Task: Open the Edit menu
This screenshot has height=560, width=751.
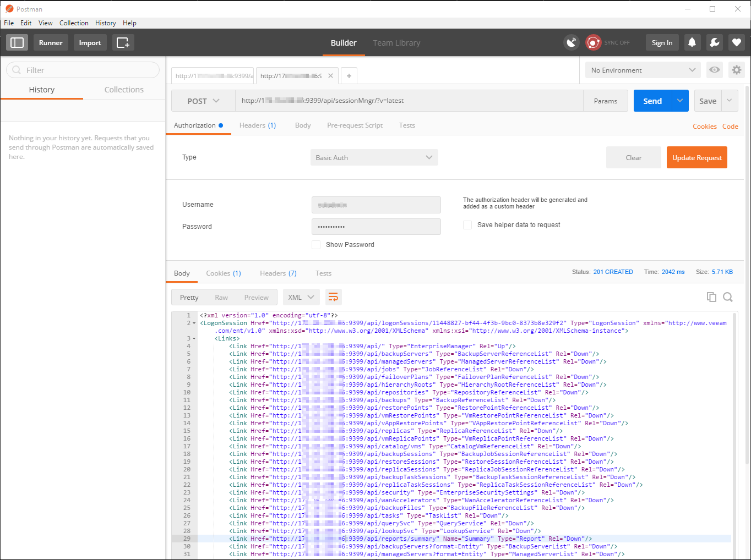Action: coord(26,23)
